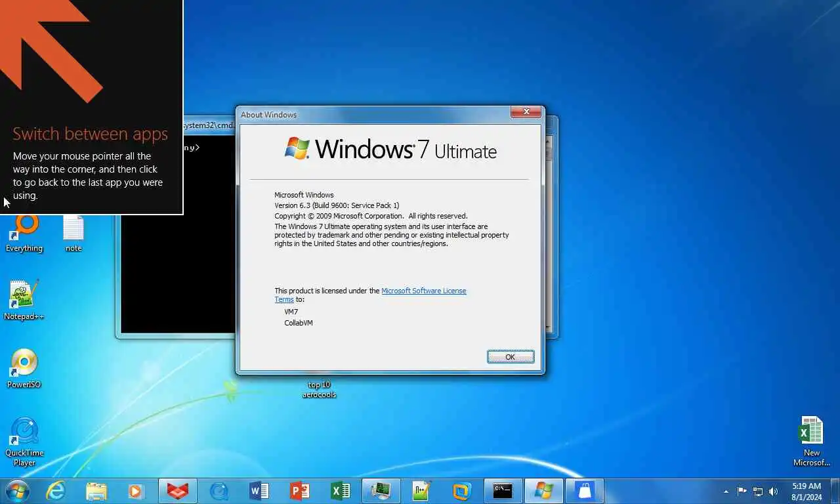Launch PowerPoint from the taskbar

(x=299, y=491)
